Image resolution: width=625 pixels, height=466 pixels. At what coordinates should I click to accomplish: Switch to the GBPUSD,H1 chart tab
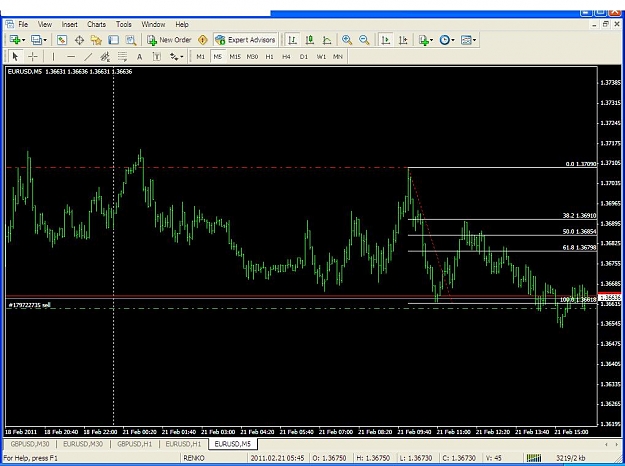tap(135, 444)
